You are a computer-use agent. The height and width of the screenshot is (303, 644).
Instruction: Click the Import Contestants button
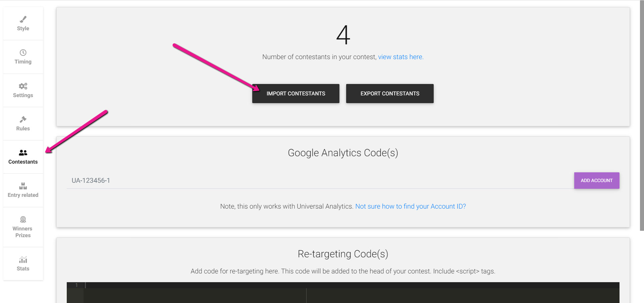pos(296,93)
